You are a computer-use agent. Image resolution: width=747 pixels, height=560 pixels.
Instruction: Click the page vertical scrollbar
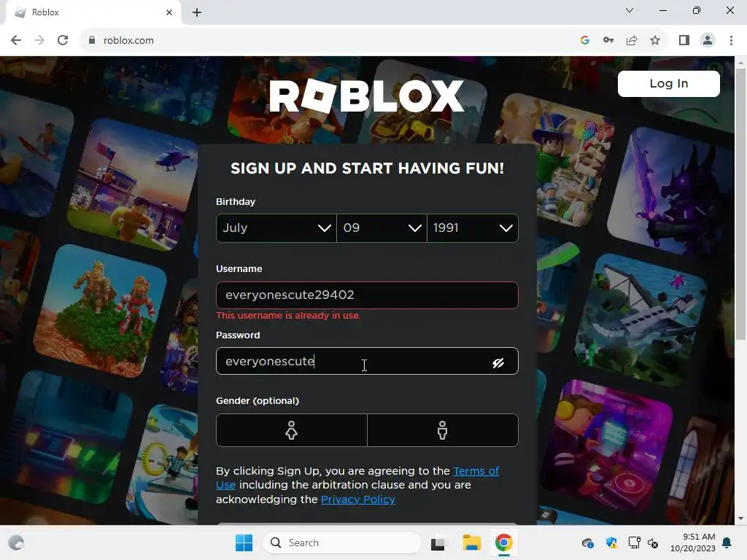coord(740,204)
